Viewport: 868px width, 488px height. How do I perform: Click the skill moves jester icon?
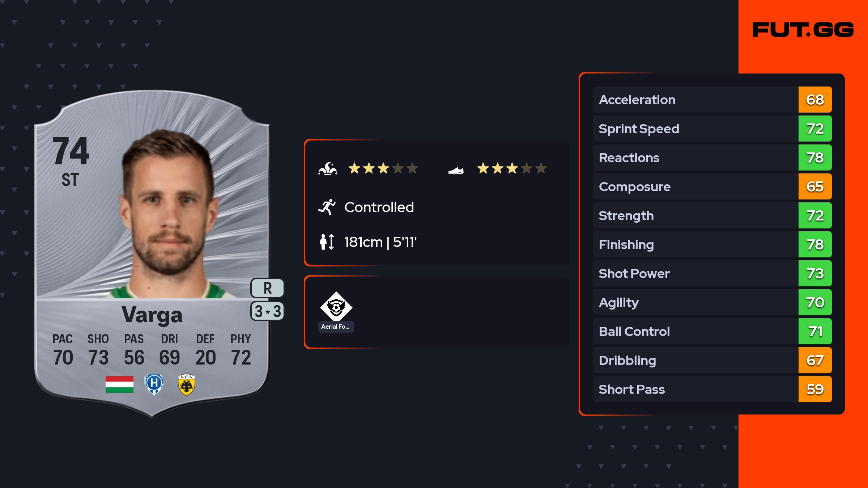click(x=328, y=169)
